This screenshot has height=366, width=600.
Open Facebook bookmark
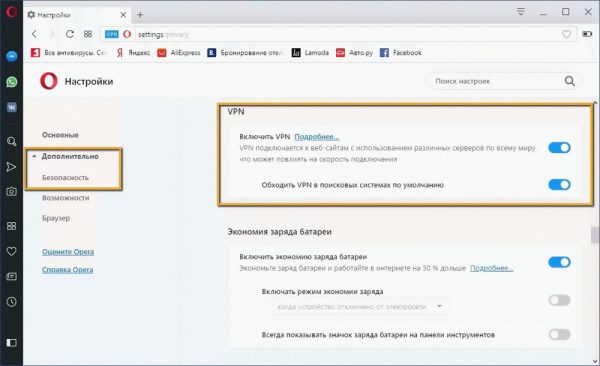pyautogui.click(x=401, y=53)
